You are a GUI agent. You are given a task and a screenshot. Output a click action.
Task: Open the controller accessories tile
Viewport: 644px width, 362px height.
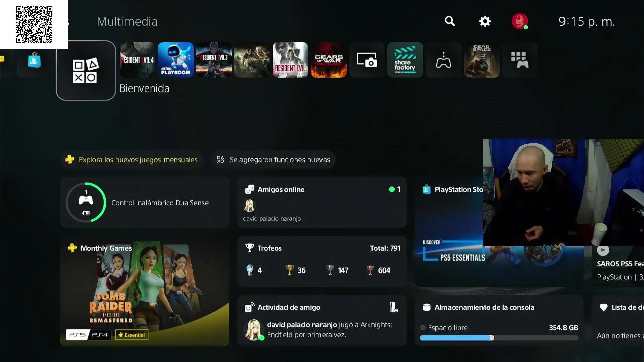pos(443,60)
